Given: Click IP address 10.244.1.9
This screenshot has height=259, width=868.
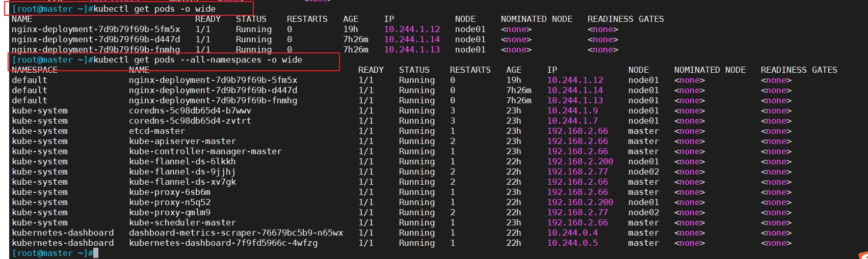Looking at the screenshot, I should click(572, 110).
